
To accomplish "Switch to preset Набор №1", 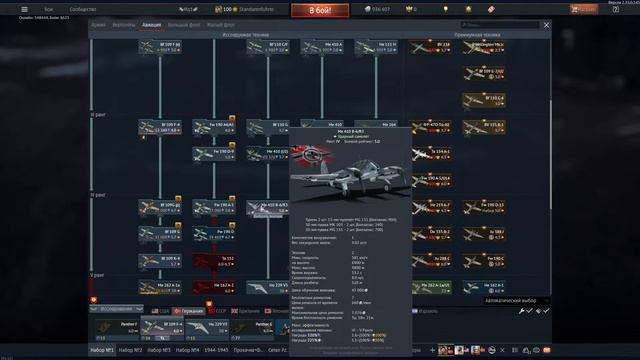I will coord(102,350).
